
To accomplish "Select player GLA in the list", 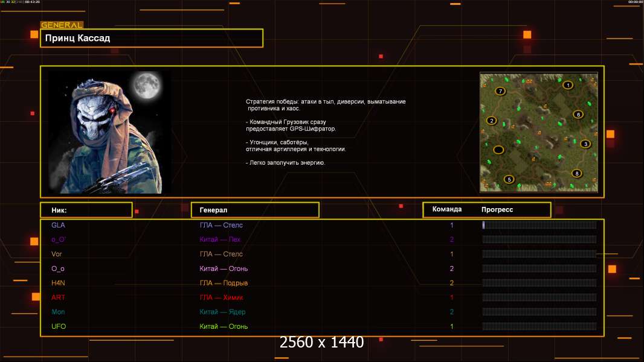I will coord(58,225).
